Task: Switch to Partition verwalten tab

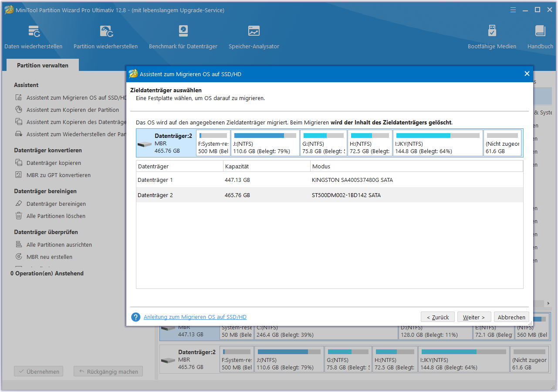Action: 43,65
